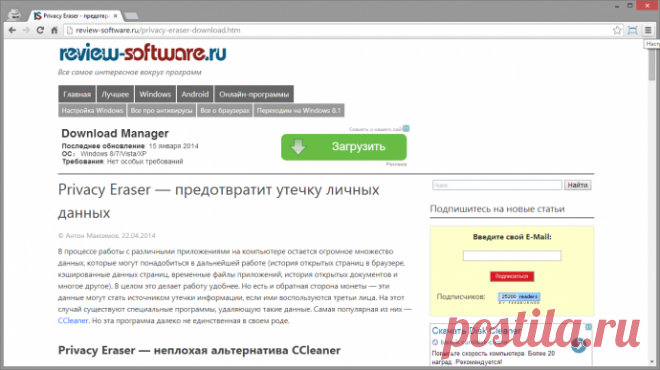Follow the CCleaner link in the article
The image size is (660, 370).
click(73, 321)
